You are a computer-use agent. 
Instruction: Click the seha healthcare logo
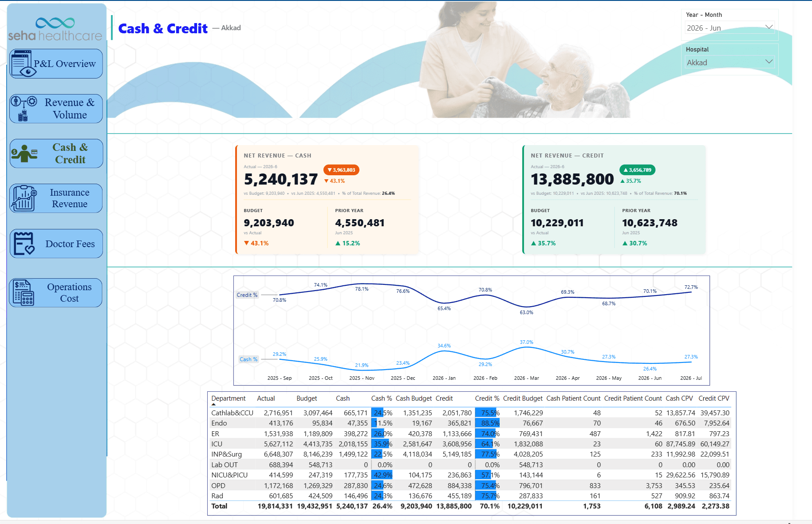pyautogui.click(x=55, y=29)
